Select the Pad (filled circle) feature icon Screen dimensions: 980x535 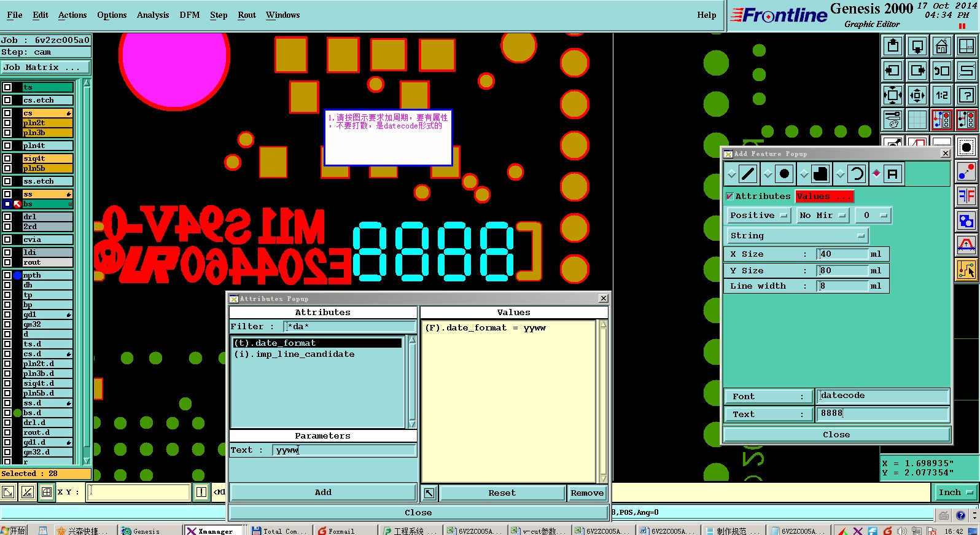(x=784, y=174)
